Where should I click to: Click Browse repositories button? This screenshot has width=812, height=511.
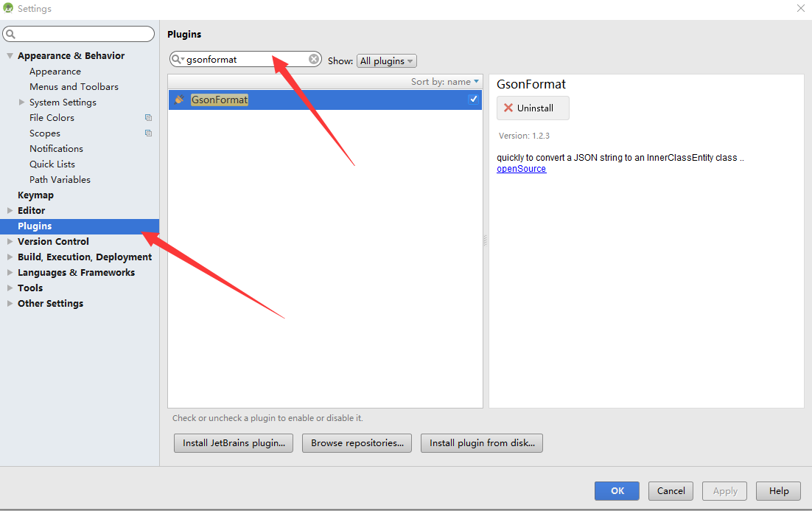pos(357,443)
